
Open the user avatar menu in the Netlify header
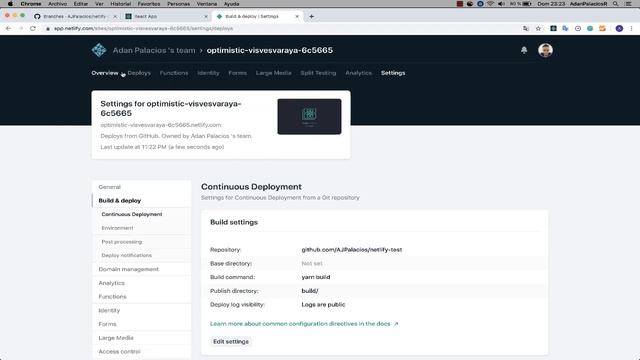coord(545,50)
